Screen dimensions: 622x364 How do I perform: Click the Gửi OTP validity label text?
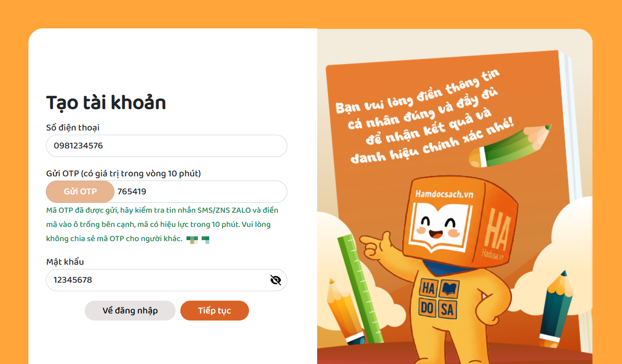tap(124, 173)
